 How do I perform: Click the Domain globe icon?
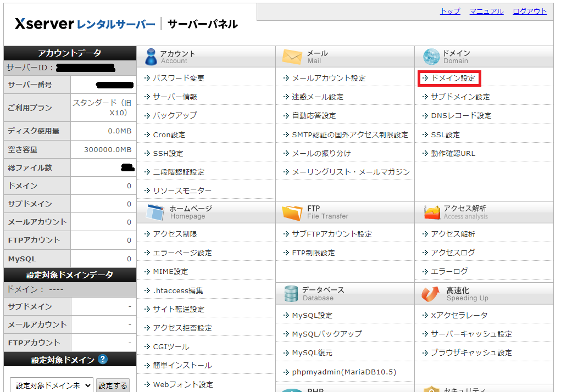431,57
